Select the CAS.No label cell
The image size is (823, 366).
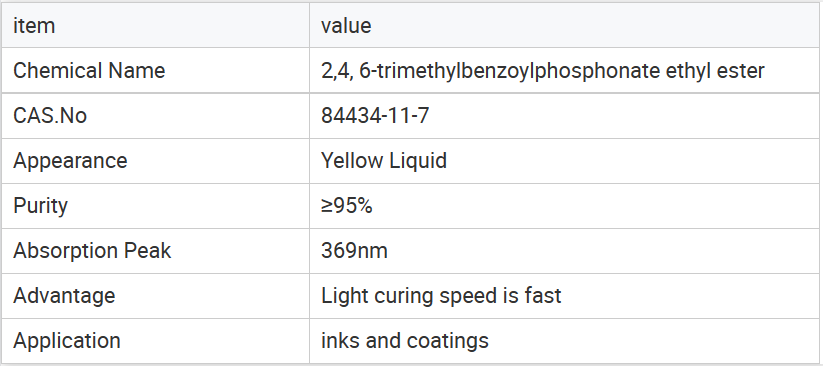tap(155, 116)
